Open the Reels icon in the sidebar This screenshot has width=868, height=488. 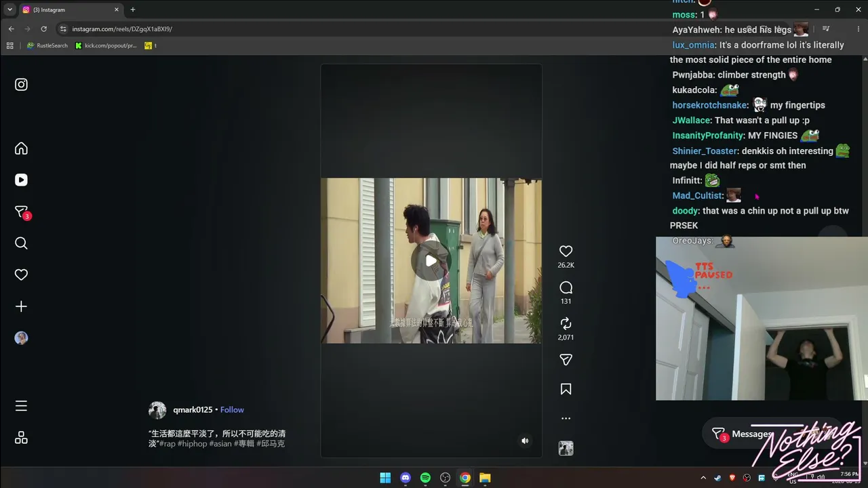click(21, 180)
